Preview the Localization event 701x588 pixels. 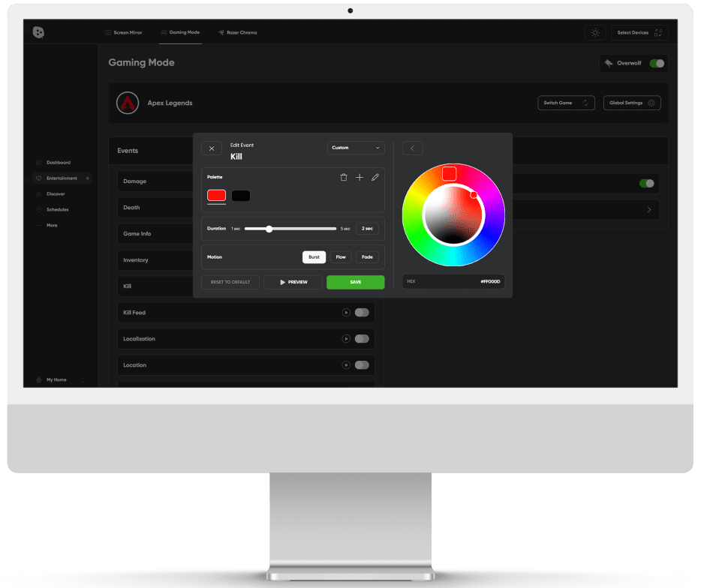[346, 339]
